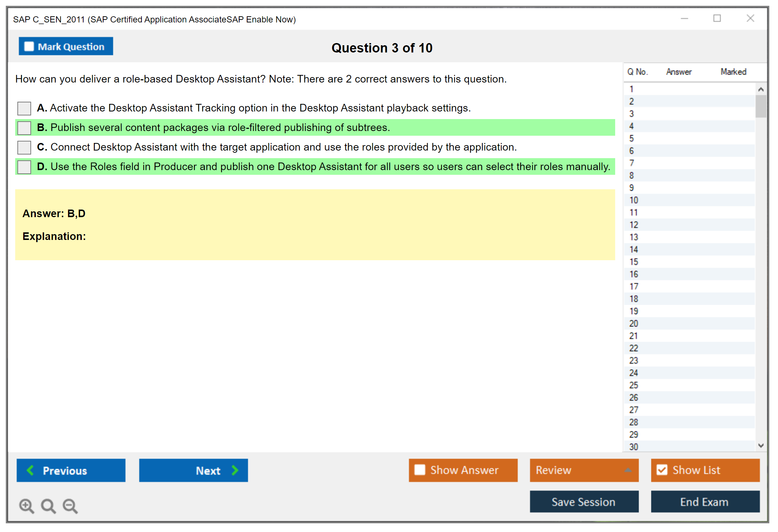The image size is (778, 532).
Task: Enable the Show Answer checkbox
Action: point(420,470)
